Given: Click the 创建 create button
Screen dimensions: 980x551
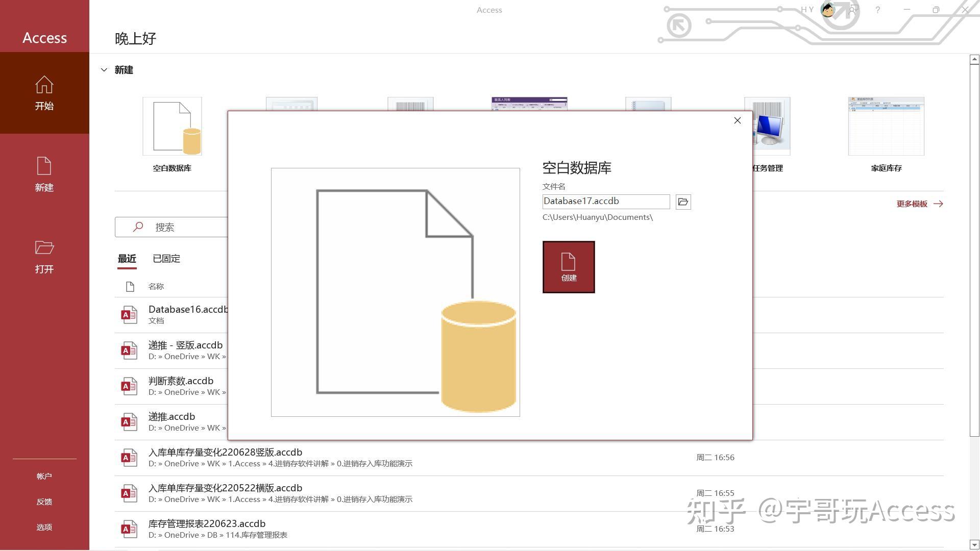Looking at the screenshot, I should [569, 267].
